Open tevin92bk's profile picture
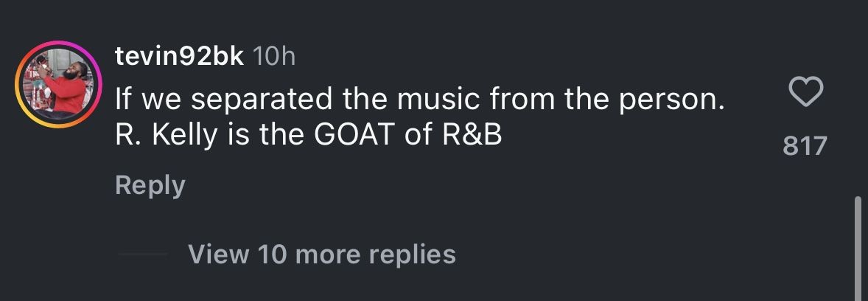 [60, 85]
